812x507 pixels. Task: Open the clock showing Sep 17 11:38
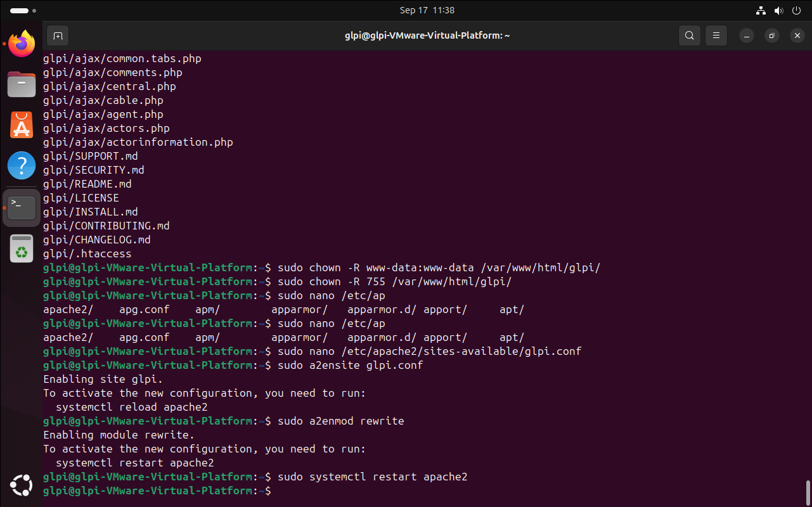[x=427, y=11]
